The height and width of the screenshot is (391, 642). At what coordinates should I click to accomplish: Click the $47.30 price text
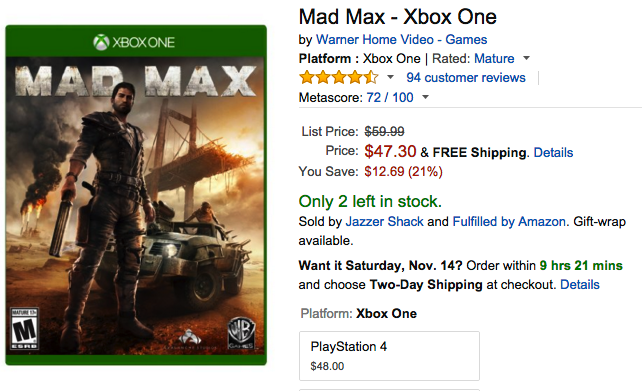pyautogui.click(x=390, y=151)
